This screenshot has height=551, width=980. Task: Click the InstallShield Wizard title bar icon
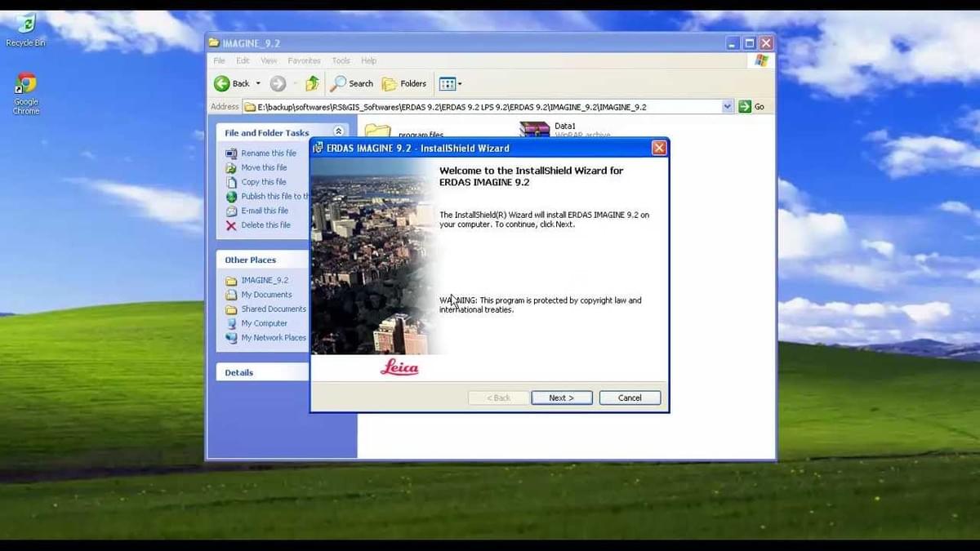point(318,148)
